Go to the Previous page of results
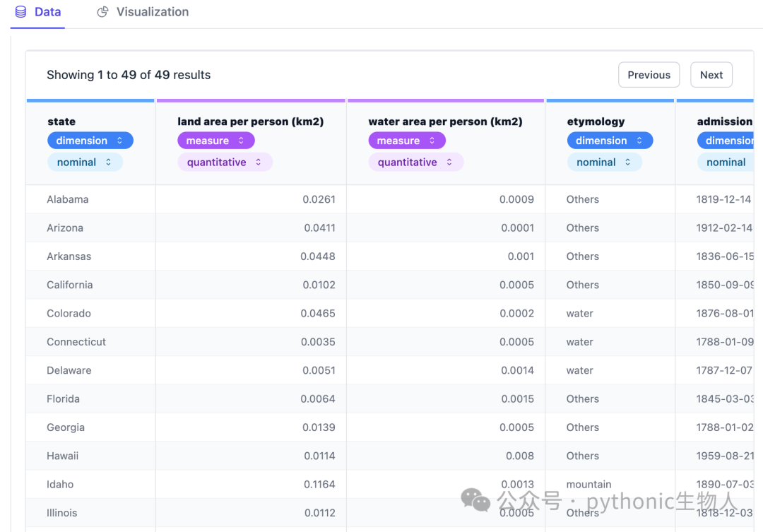763x532 pixels. coord(649,75)
